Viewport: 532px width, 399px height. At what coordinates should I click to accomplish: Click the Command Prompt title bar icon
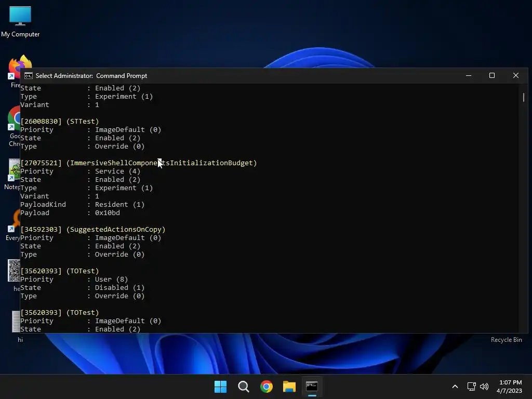(29, 76)
